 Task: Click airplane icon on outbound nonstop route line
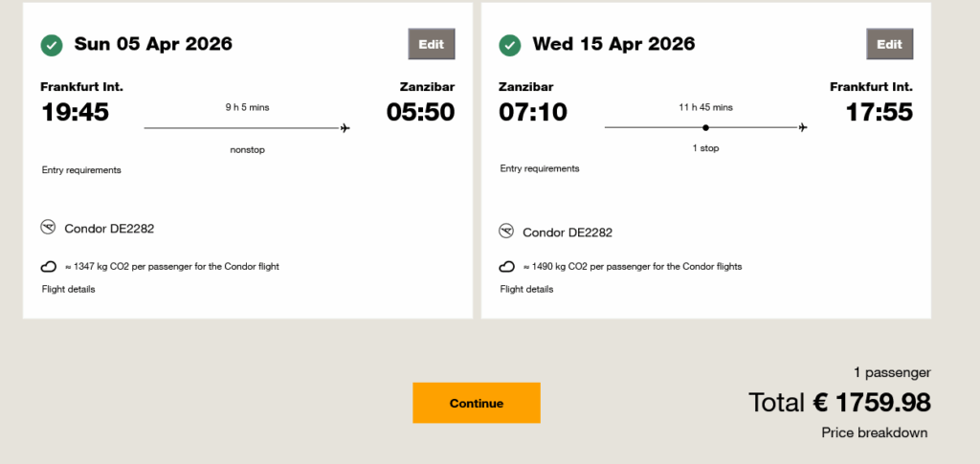click(345, 127)
